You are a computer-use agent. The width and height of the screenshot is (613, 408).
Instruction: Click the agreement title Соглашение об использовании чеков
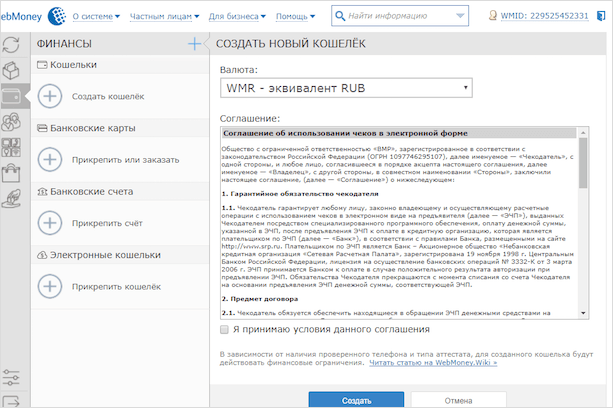(x=345, y=133)
